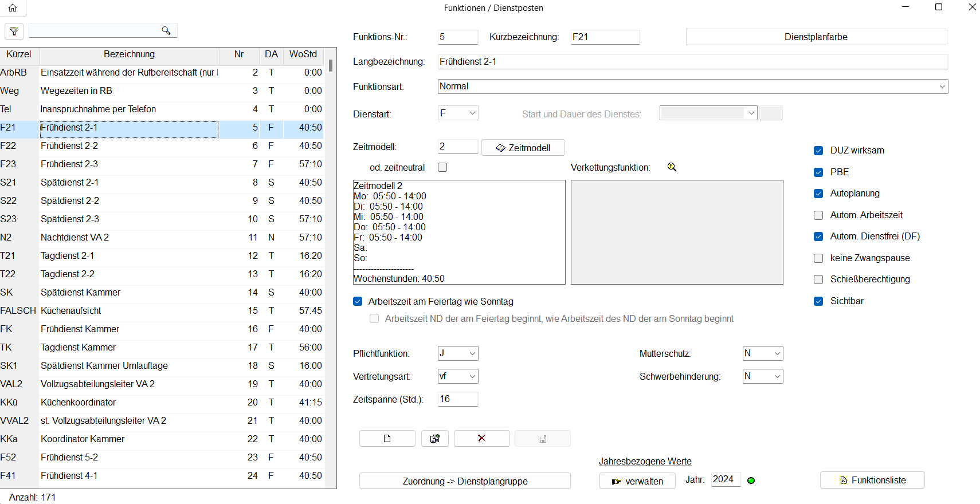Click the Zuordnung -> Dienstplangruppe button
The width and height of the screenshot is (980, 504).
click(x=465, y=481)
